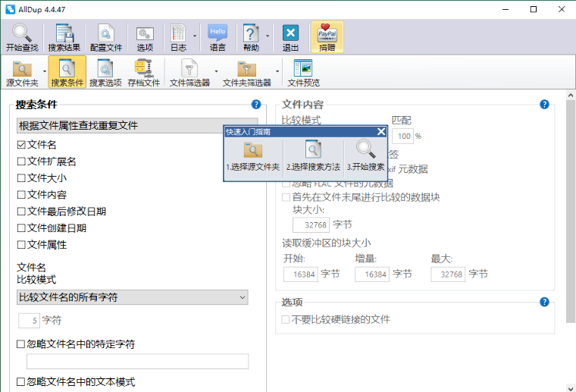This screenshot has height=392, width=576.
Task: Open the 文件预览 preview tab
Action: click(303, 72)
